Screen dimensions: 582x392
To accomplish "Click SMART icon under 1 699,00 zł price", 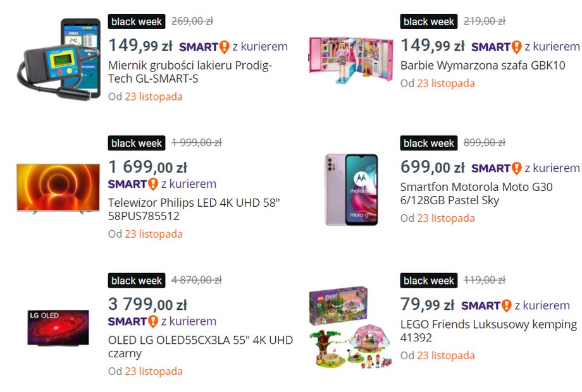I will 133,184.
